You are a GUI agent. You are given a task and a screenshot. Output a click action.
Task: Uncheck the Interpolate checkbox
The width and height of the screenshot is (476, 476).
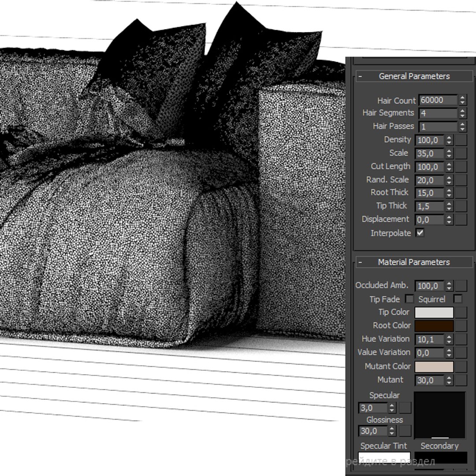click(x=420, y=233)
